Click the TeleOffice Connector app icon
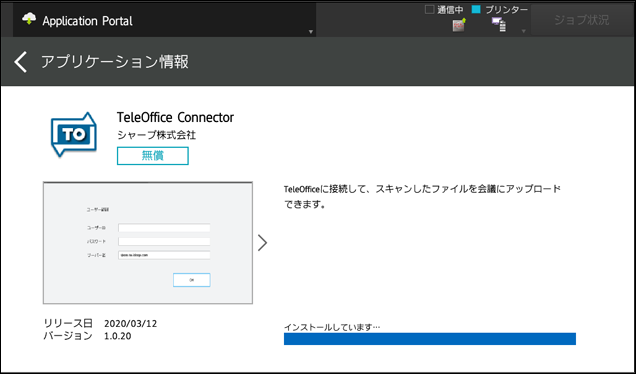The height and width of the screenshot is (374, 636). [x=74, y=134]
